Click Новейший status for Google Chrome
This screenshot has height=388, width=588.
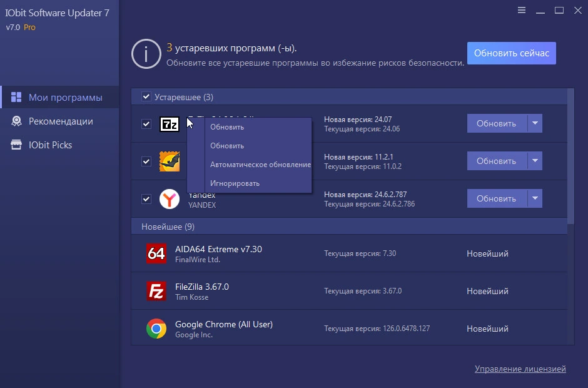pos(487,329)
